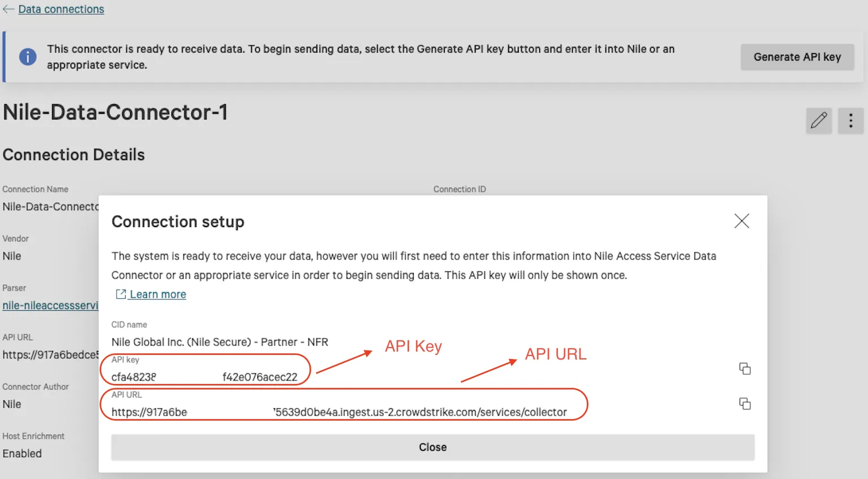
Task: Click the Connection Name value Nile-Data-Connector
Action: (50, 207)
